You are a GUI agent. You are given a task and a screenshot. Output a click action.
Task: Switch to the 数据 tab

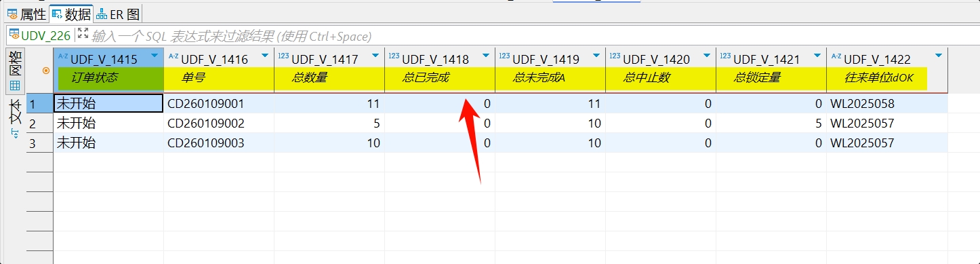click(x=71, y=14)
